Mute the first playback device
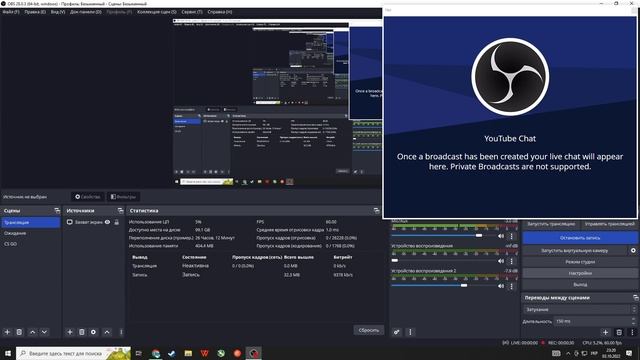 501,261
